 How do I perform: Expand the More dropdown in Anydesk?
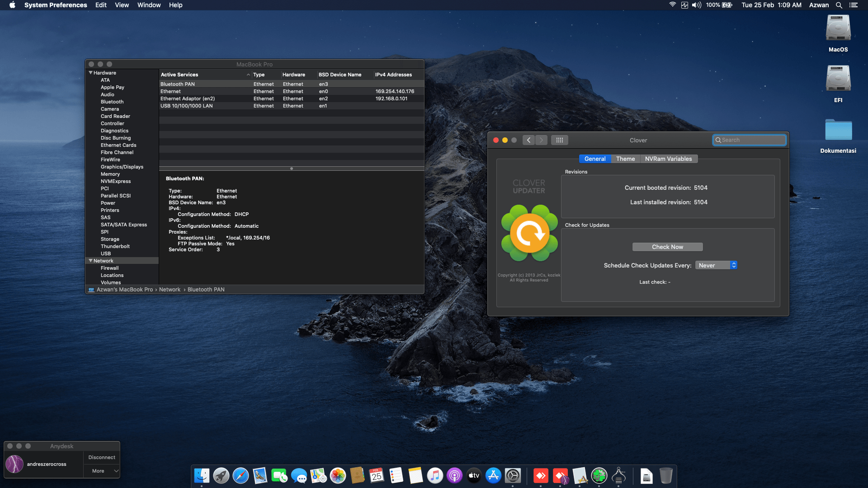102,471
